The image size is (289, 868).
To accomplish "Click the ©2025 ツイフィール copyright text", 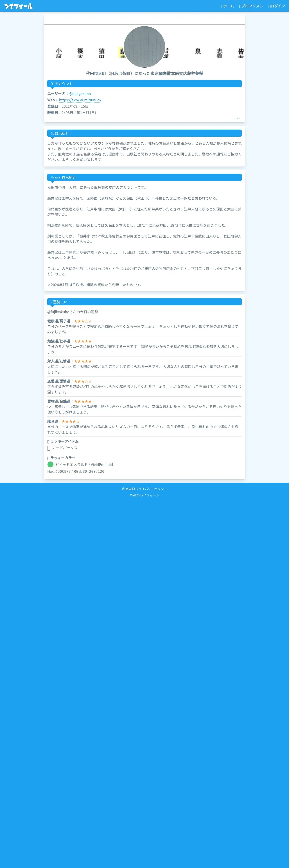I will coord(144,495).
